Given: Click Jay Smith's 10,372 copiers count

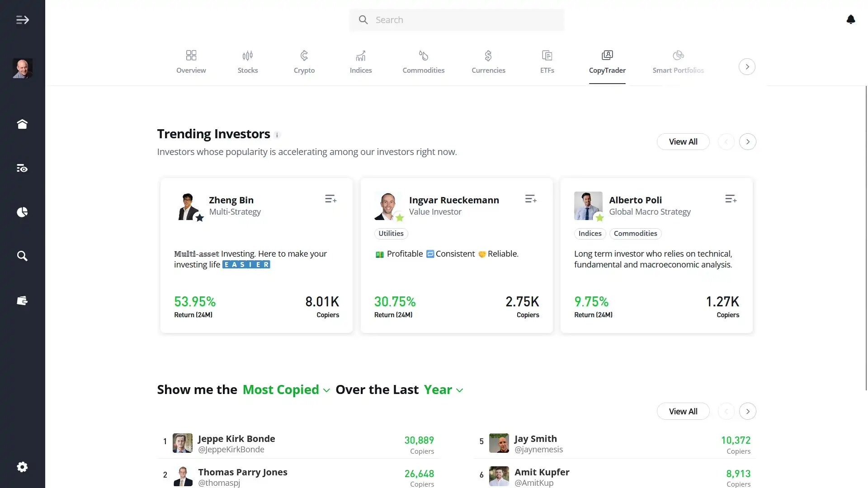Looking at the screenshot, I should pyautogui.click(x=736, y=440).
